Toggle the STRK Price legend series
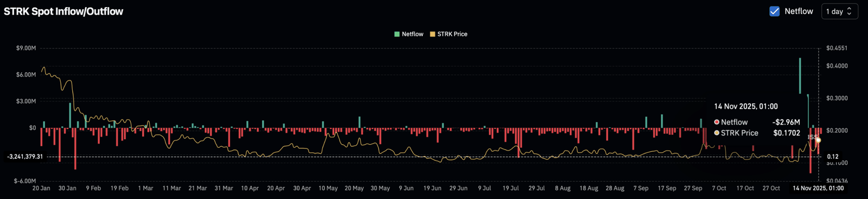 point(449,34)
